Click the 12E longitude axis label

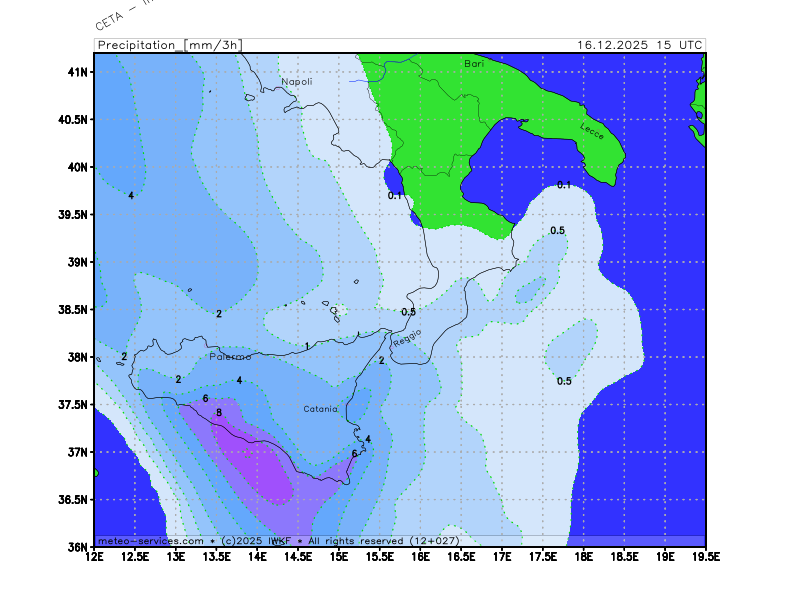pos(95,556)
